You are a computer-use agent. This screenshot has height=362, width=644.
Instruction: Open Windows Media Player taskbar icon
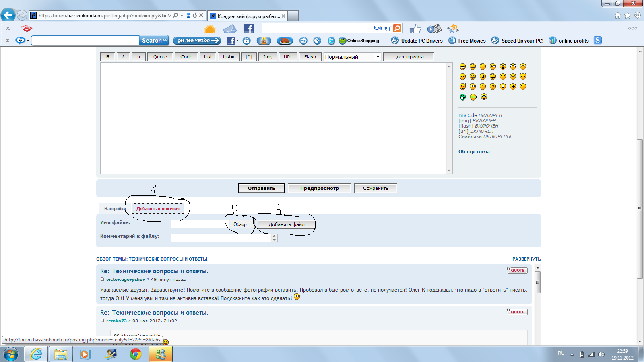(x=85, y=354)
